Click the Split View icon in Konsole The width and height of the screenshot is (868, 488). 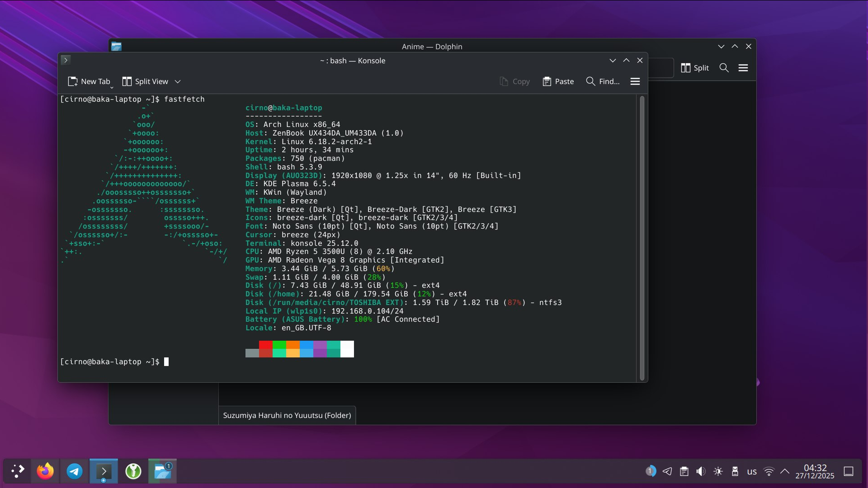pyautogui.click(x=127, y=81)
